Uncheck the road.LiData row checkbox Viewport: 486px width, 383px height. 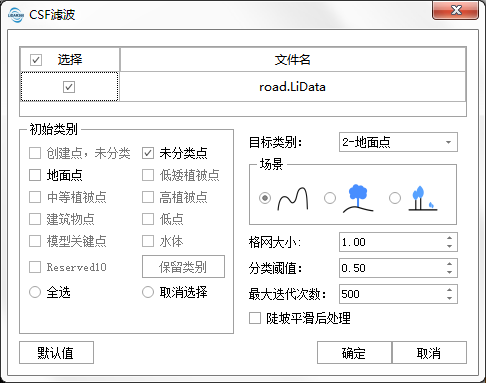69,87
